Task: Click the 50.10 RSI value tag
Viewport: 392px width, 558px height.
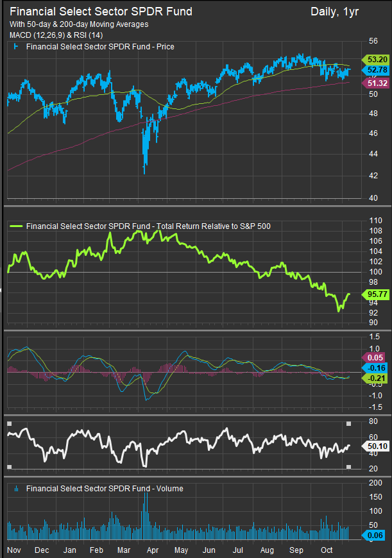Action: (x=373, y=445)
